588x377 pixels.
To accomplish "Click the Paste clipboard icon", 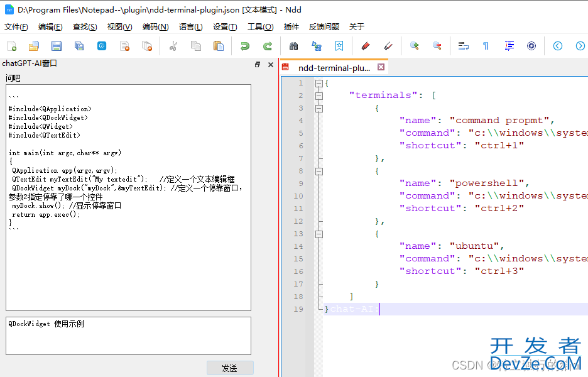I will point(218,46).
